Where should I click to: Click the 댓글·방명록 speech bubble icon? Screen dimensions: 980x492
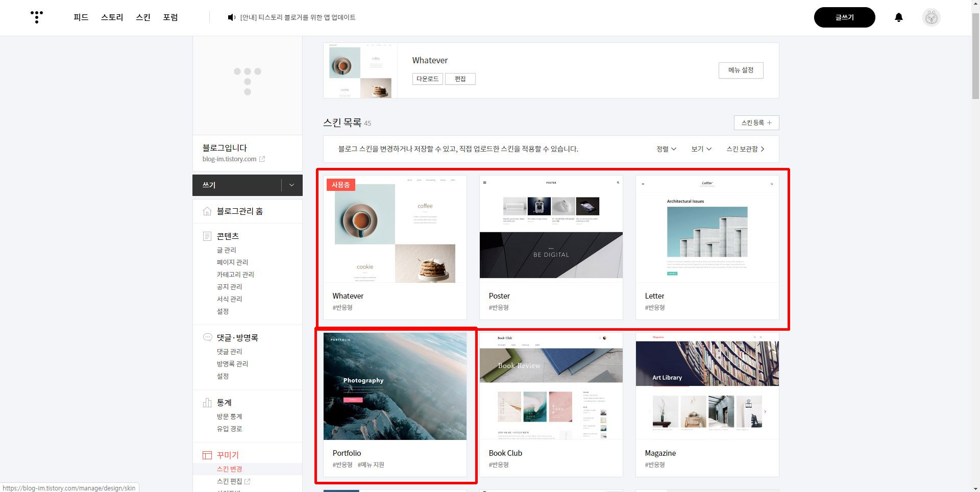point(207,337)
